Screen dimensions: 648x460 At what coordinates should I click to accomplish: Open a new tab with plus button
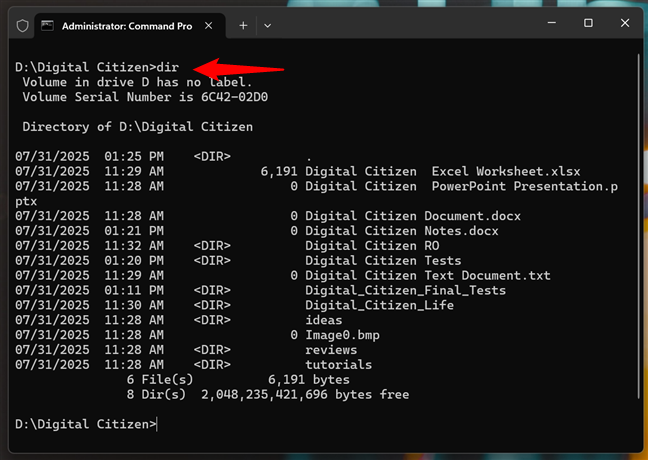coord(242,23)
